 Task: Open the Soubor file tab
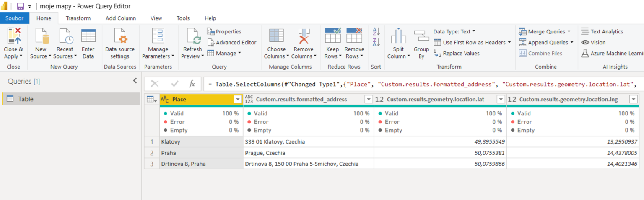[15, 18]
